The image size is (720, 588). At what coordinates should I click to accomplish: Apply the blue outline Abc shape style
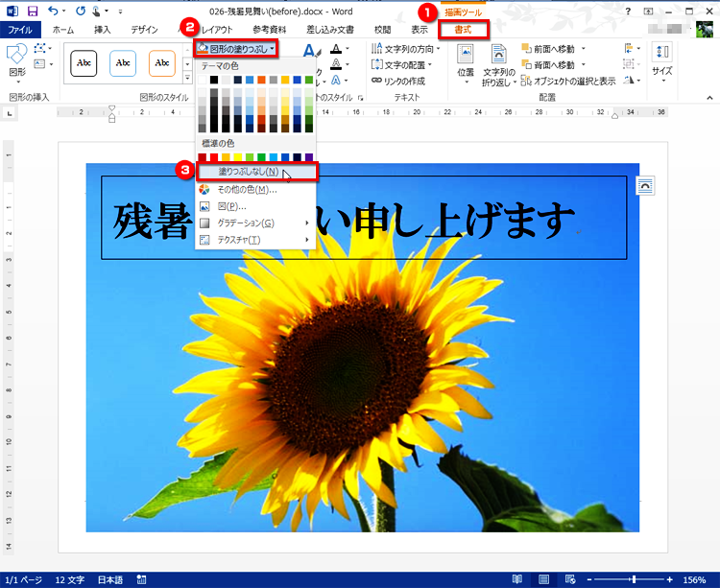123,63
